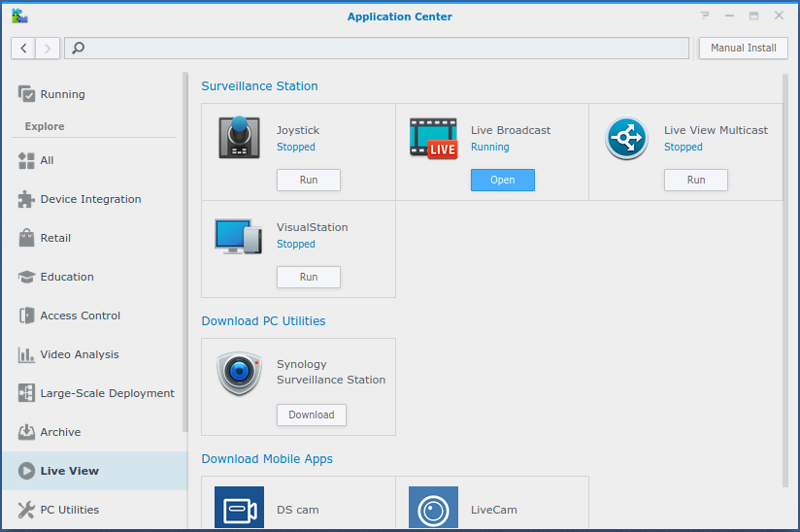Run the VisualStation application

(x=309, y=277)
